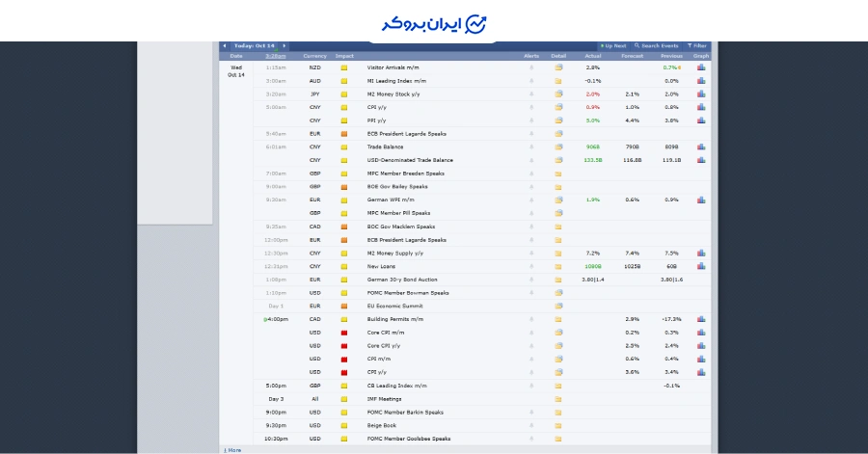Open the graph for MI Leading Index m/m
This screenshot has height=454, width=868.
point(701,81)
